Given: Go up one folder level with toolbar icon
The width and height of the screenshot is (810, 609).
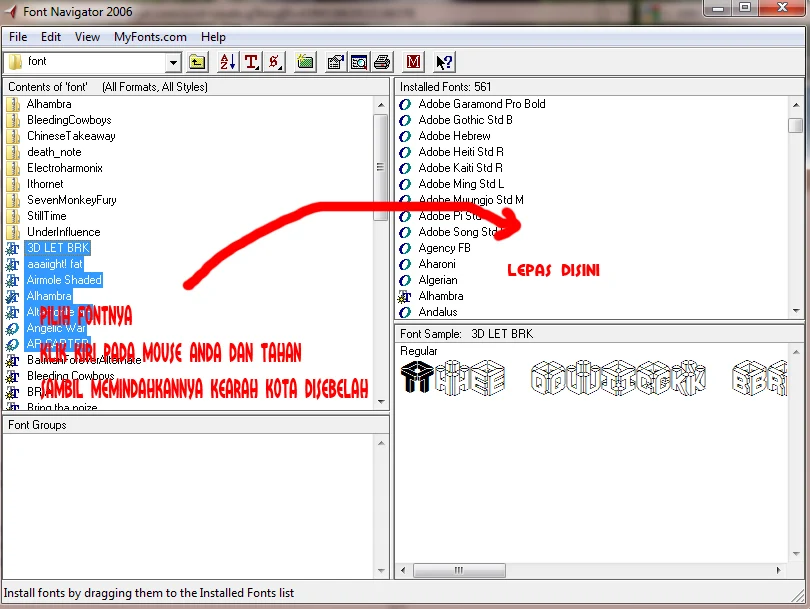Looking at the screenshot, I should [197, 63].
